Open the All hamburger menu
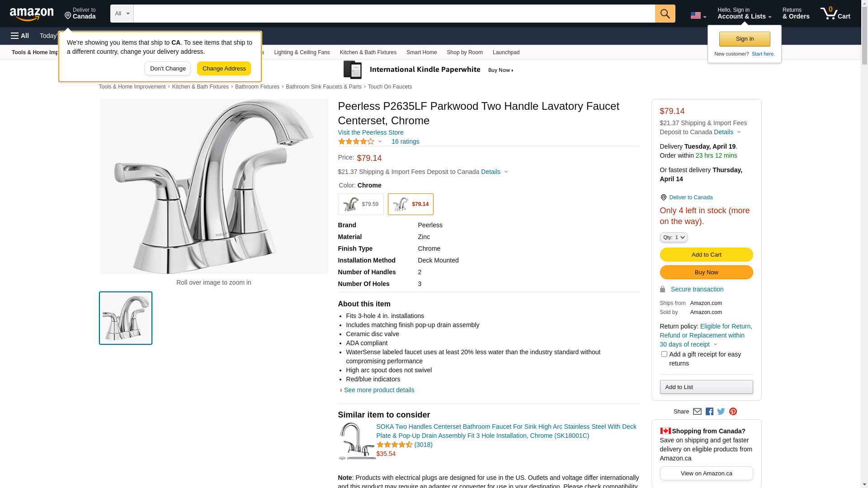 click(20, 36)
